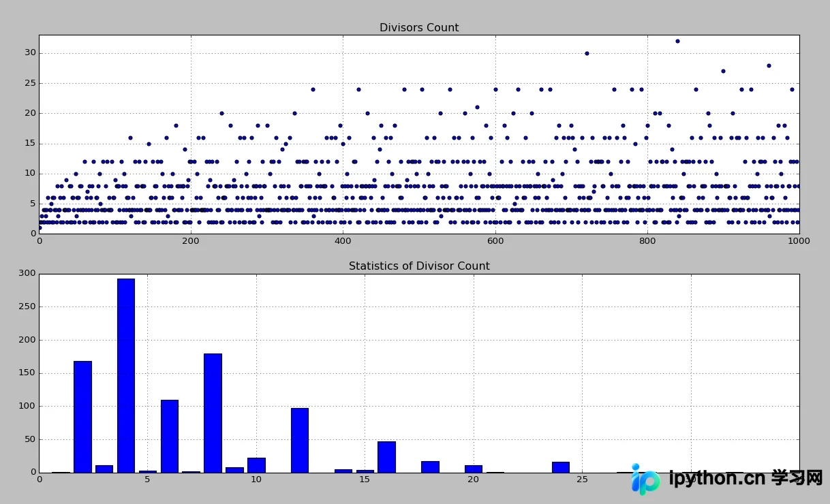Click the '1000' x-axis label of scatter plot
830x504 pixels.
(799, 240)
